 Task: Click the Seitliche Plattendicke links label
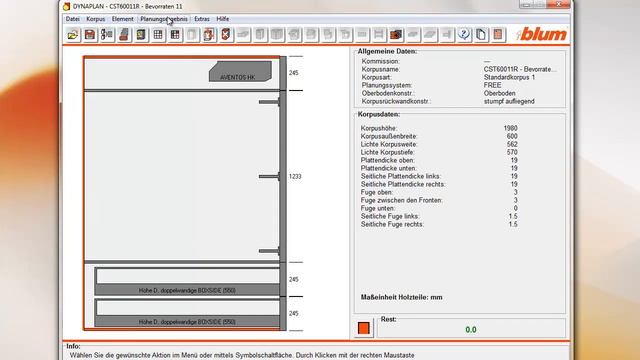tap(401, 176)
